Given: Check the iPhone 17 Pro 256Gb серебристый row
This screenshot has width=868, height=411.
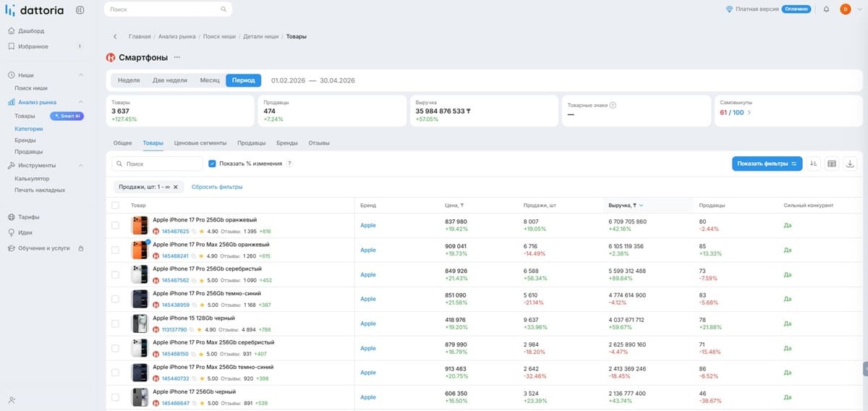Looking at the screenshot, I should coord(116,274).
